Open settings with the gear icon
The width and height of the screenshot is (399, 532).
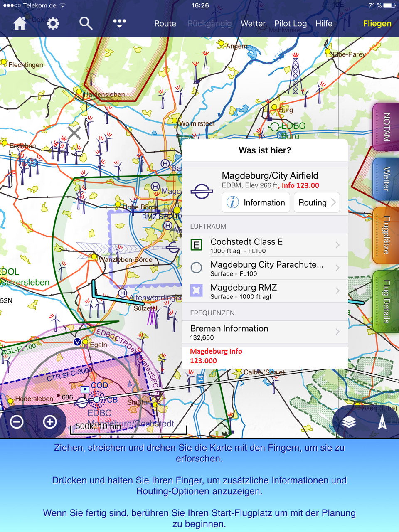click(x=53, y=24)
